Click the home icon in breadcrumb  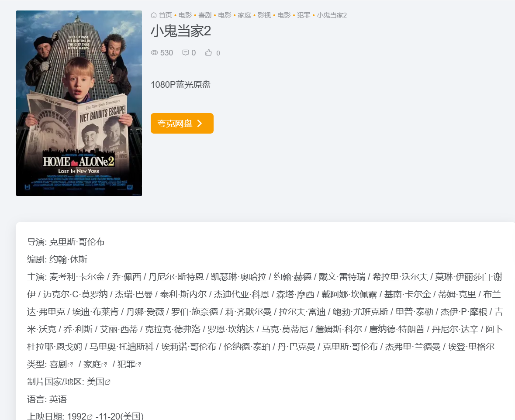[x=153, y=15]
